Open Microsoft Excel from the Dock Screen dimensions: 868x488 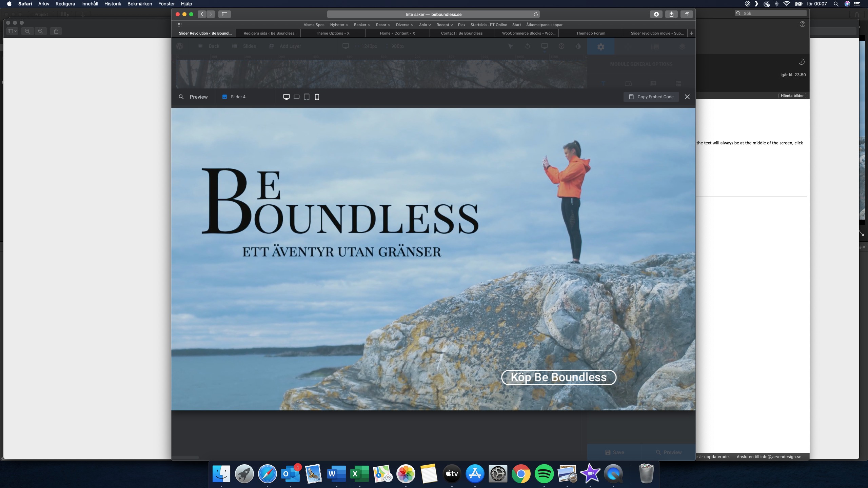(x=359, y=473)
